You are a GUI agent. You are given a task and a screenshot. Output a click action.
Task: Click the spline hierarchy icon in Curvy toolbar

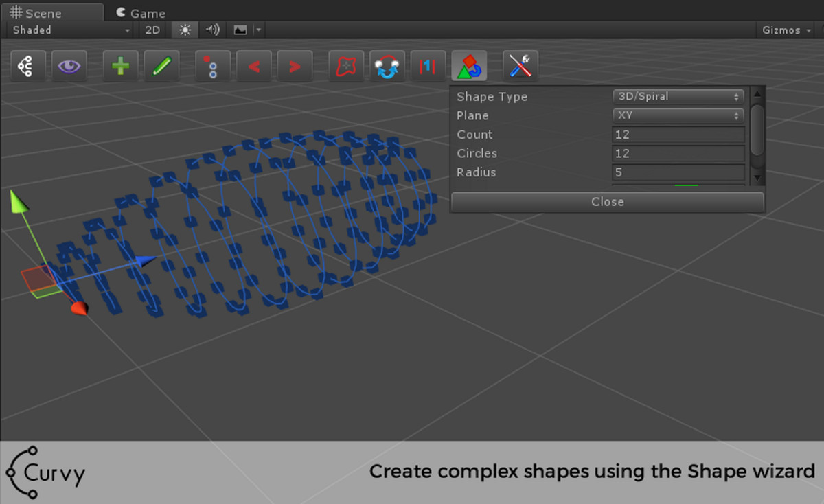click(x=27, y=67)
